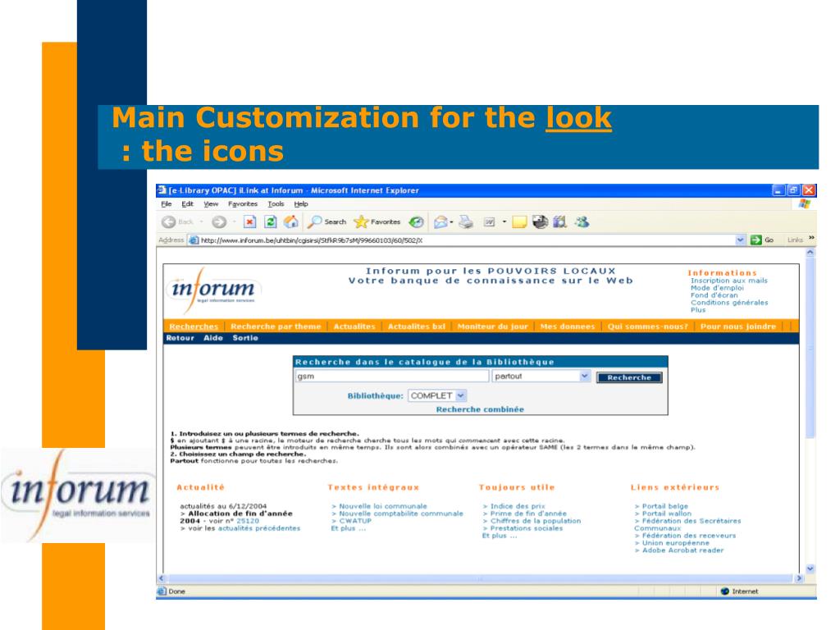This screenshot has width=840, height=630.
Task: Open the address bar URL dropdown
Action: [x=741, y=240]
